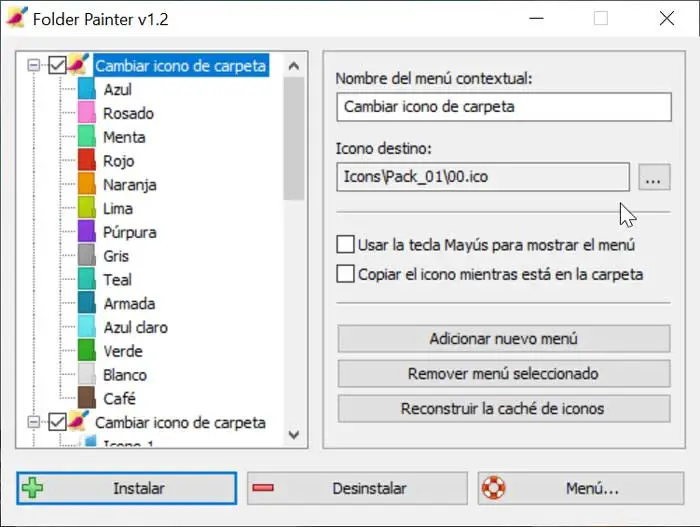Choose the Café brown folder icon

pos(87,398)
